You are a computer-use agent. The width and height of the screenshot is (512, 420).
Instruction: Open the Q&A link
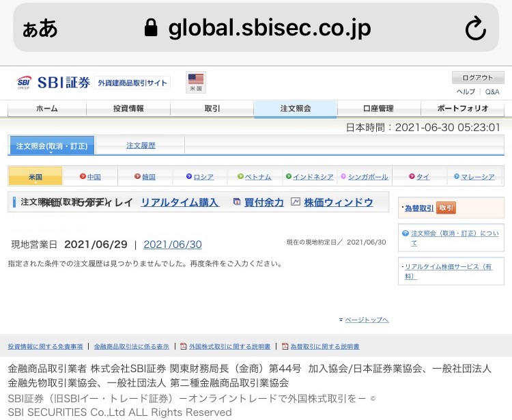click(x=492, y=92)
